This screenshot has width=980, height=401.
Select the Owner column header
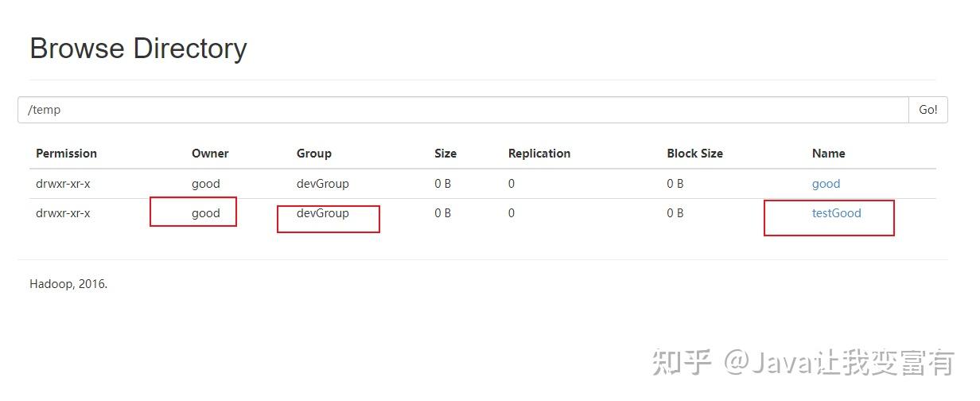point(210,154)
